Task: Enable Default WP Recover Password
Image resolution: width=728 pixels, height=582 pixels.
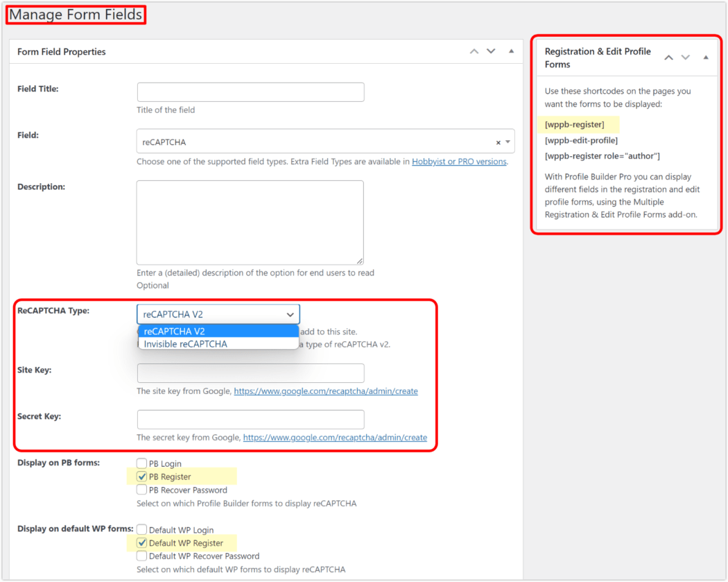Action: [x=141, y=556]
